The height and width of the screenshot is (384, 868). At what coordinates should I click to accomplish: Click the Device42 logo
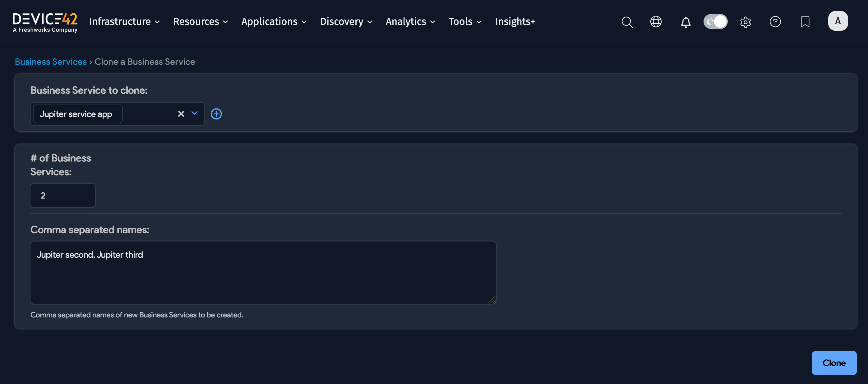pos(45,22)
